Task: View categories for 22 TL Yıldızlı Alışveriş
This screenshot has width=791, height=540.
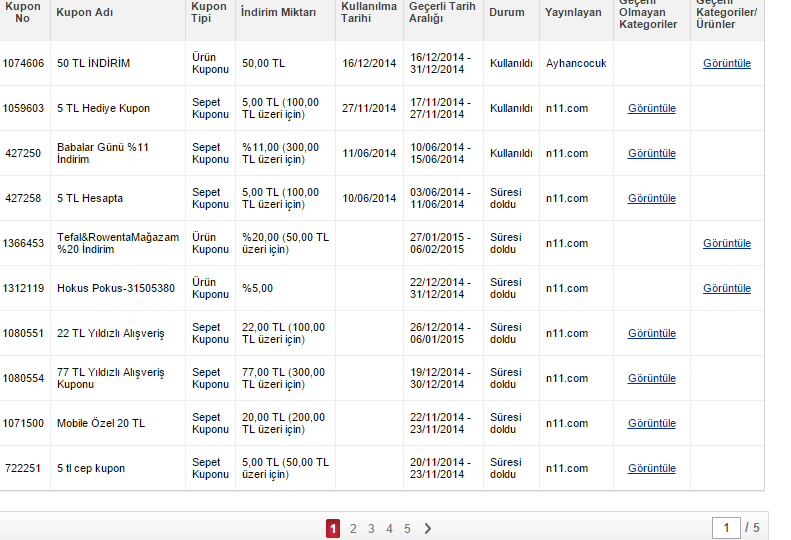Action: [651, 333]
